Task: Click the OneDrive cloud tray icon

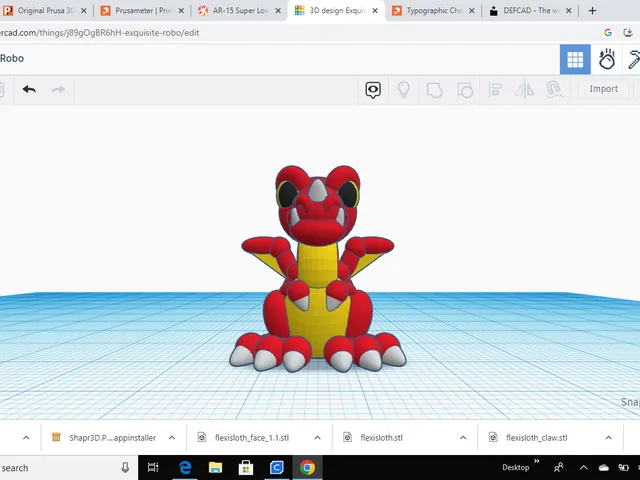Action: pos(604,468)
